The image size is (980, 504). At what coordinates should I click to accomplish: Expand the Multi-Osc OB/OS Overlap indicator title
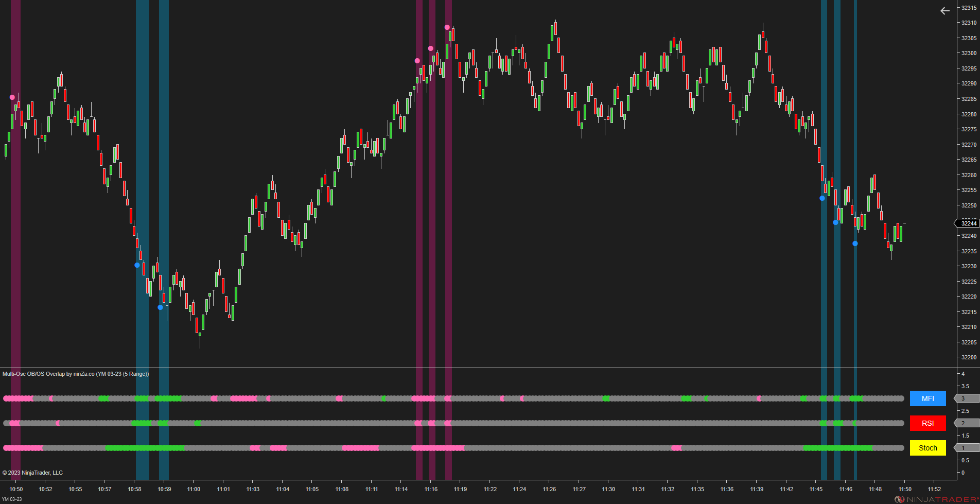point(75,374)
